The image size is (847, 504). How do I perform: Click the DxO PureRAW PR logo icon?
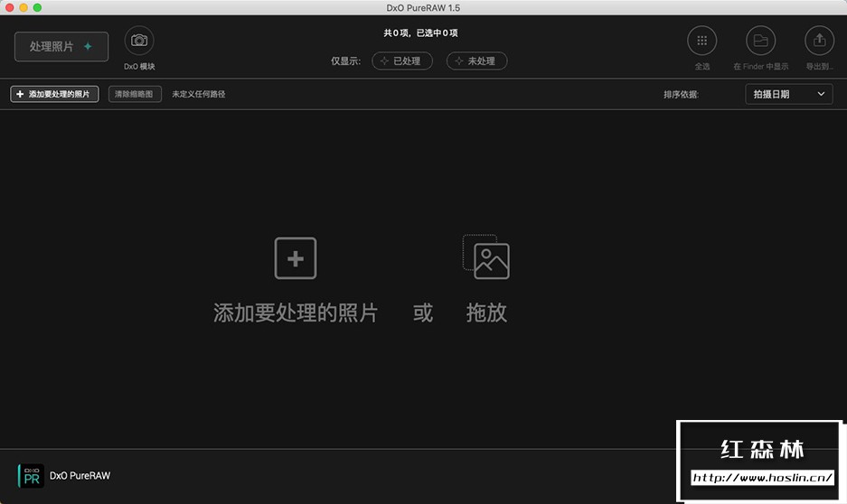coord(31,476)
